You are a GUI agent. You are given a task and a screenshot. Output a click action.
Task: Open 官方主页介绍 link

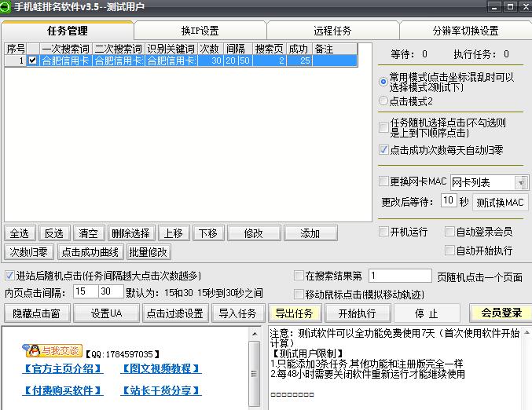pos(63,369)
